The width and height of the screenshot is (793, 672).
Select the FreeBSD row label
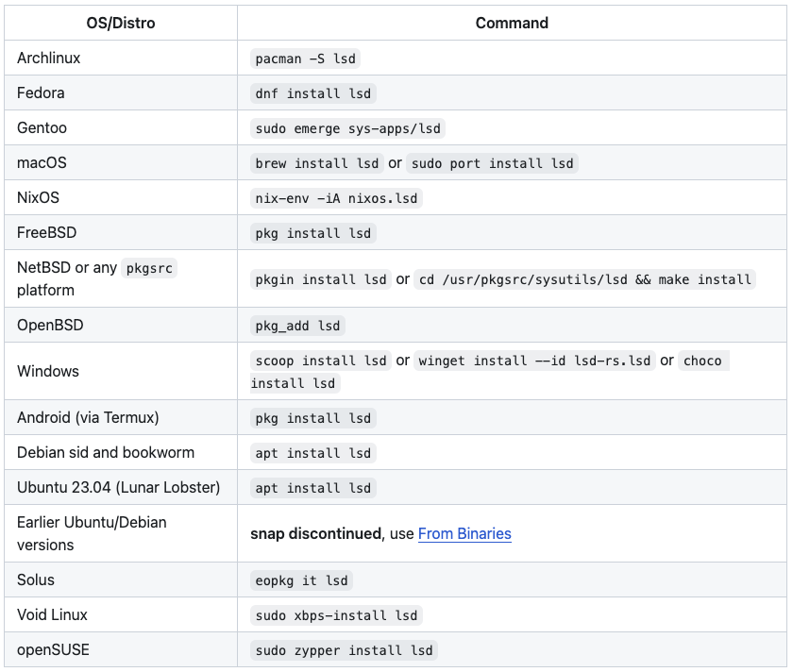(x=46, y=232)
